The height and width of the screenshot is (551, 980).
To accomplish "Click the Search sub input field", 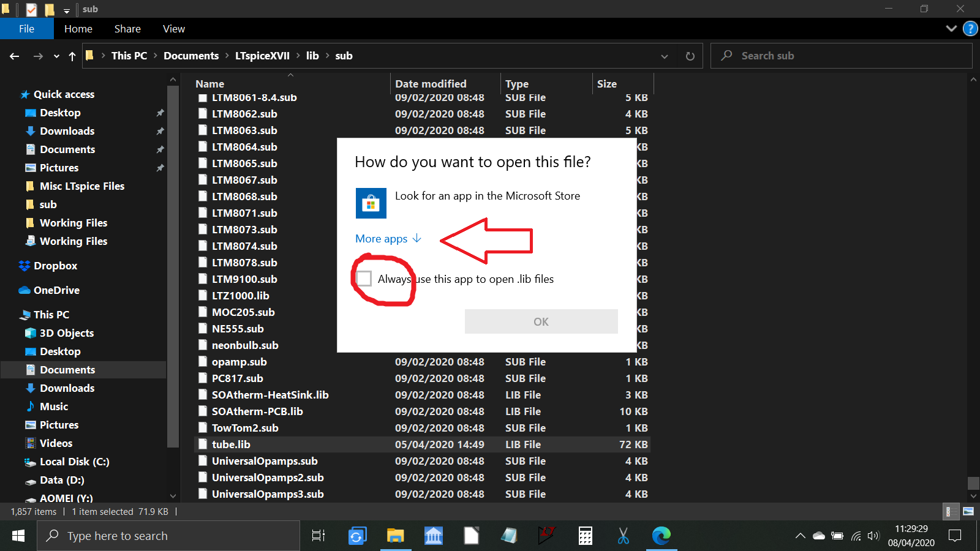I will [841, 56].
